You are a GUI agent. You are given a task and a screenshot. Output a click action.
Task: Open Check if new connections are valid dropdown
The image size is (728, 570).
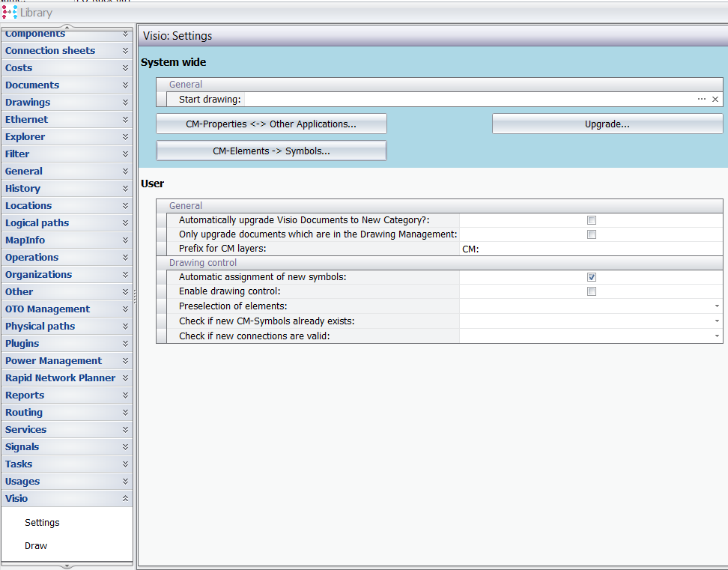pos(717,336)
